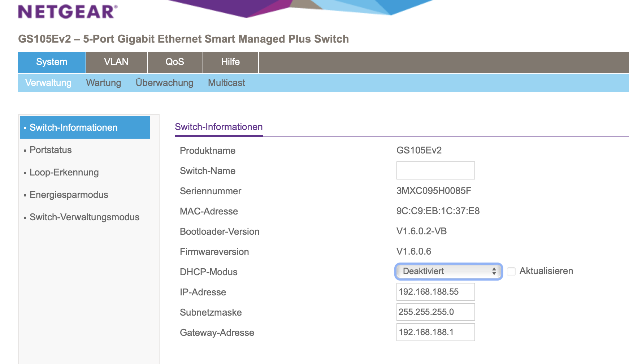Open Switch-Verwaltungsmodus in the sidebar
The width and height of the screenshot is (629, 364).
(84, 217)
